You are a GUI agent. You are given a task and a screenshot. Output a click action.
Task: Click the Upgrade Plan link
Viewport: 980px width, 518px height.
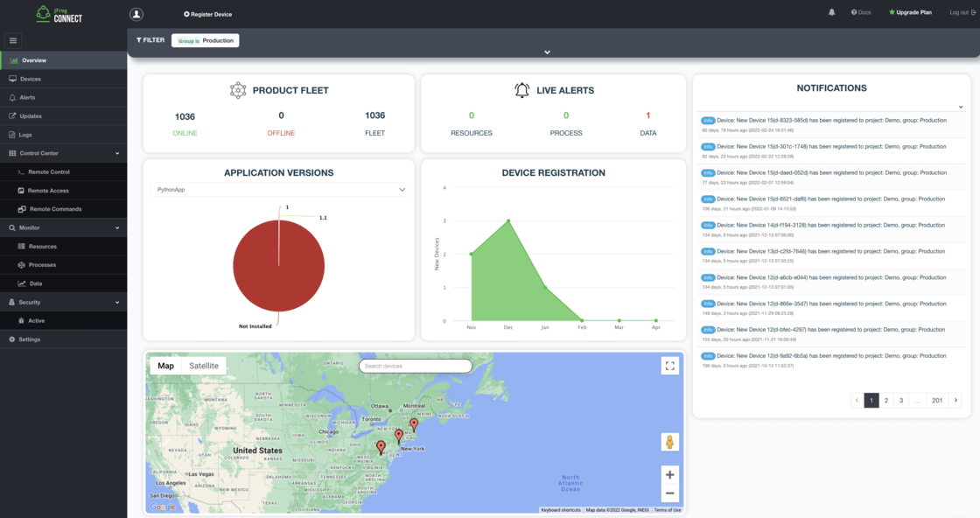[910, 12]
